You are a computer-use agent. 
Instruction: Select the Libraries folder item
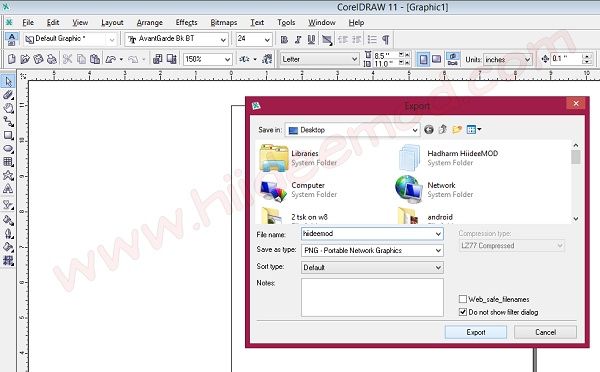298,158
